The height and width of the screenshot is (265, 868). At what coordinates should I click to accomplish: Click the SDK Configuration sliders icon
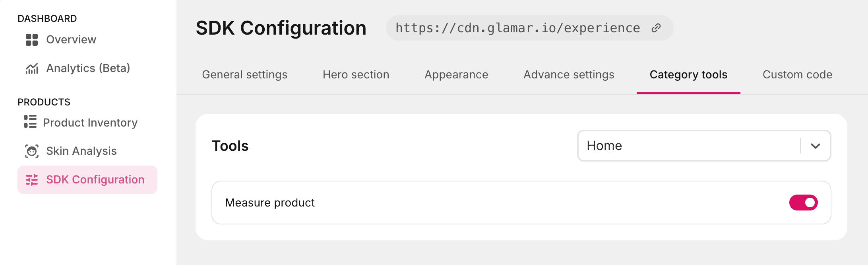32,180
